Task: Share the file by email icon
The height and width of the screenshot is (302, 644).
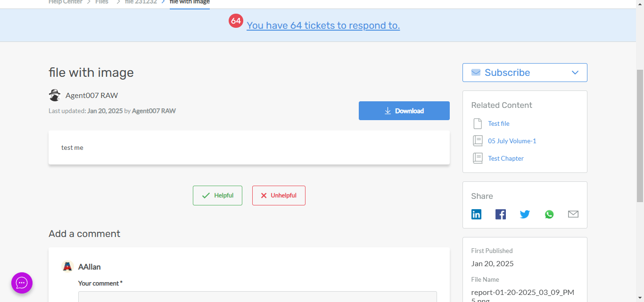Action: (573, 214)
